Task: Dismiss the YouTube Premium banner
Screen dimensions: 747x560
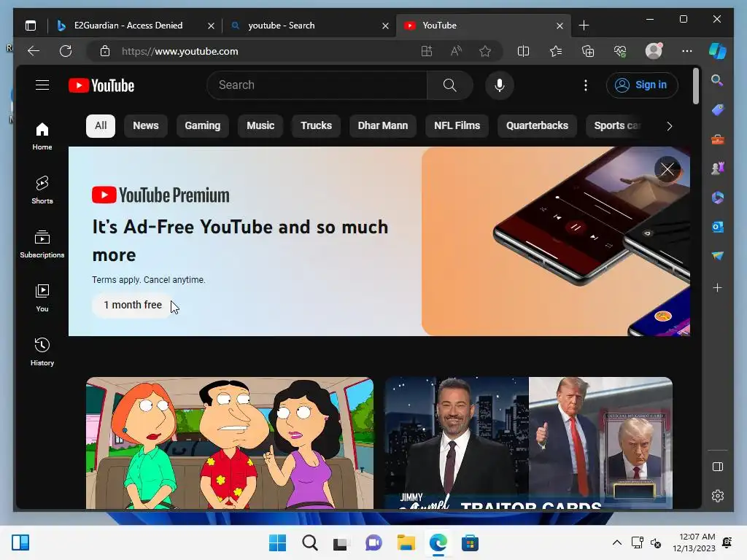Action: tap(667, 169)
